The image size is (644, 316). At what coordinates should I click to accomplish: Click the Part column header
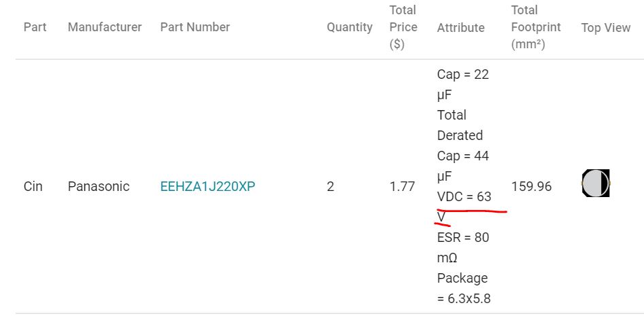pos(34,27)
